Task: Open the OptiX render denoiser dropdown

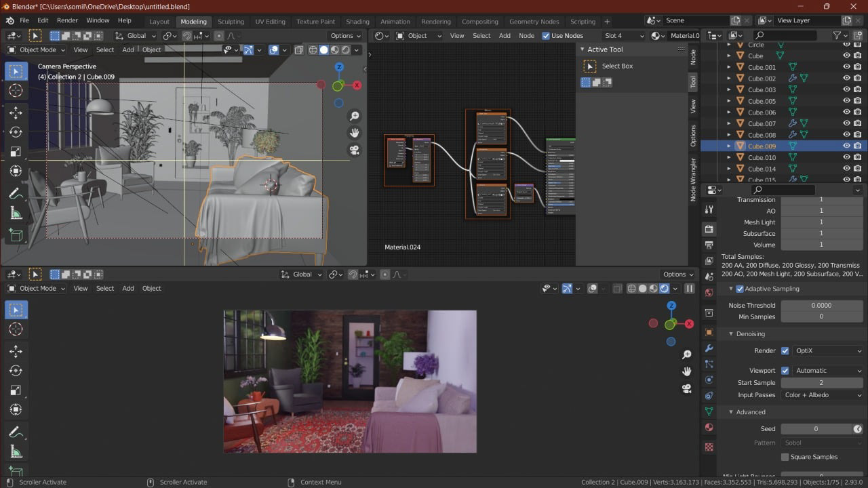Action: pyautogui.click(x=828, y=351)
